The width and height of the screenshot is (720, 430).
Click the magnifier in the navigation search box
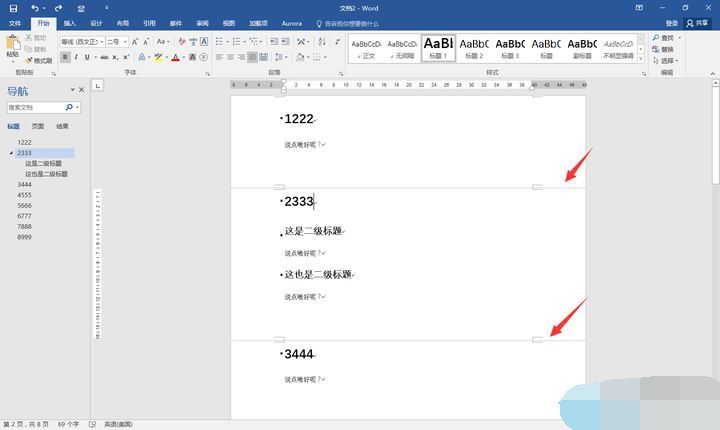tap(69, 106)
